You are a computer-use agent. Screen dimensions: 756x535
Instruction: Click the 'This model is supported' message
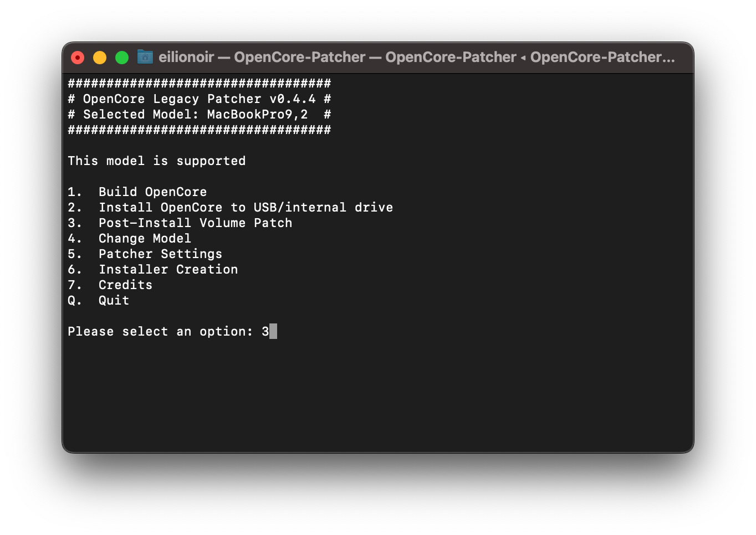(x=156, y=161)
